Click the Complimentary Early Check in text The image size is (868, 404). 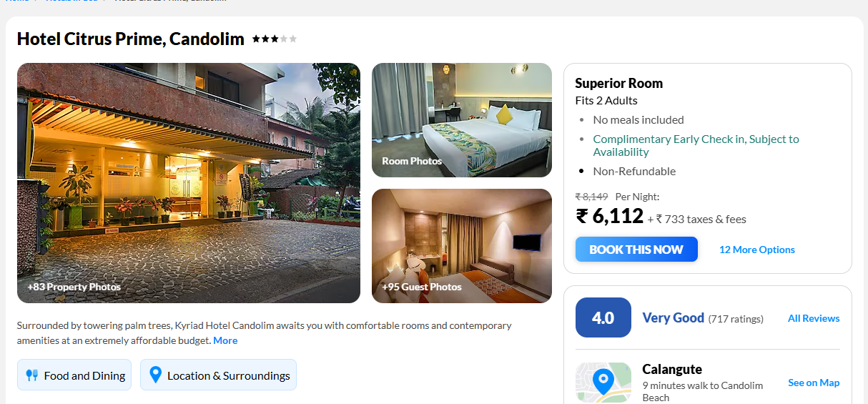[696, 145]
